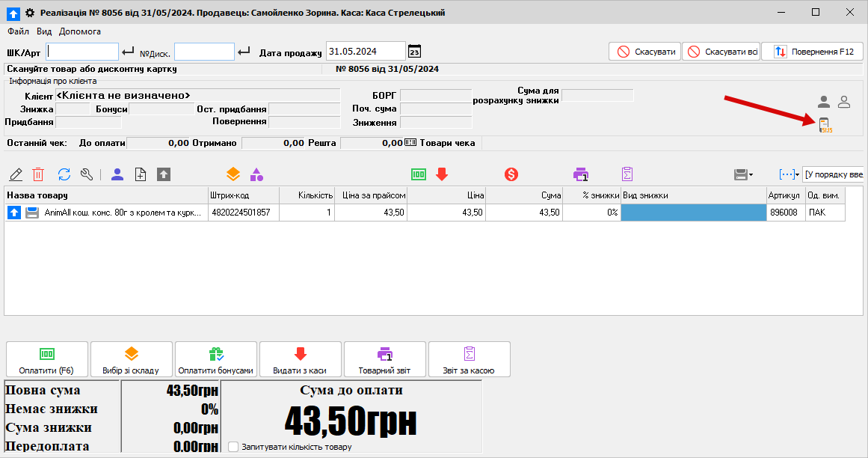
Task: Expand the 'У порядку вве' sort dropdown
Action: (832, 174)
